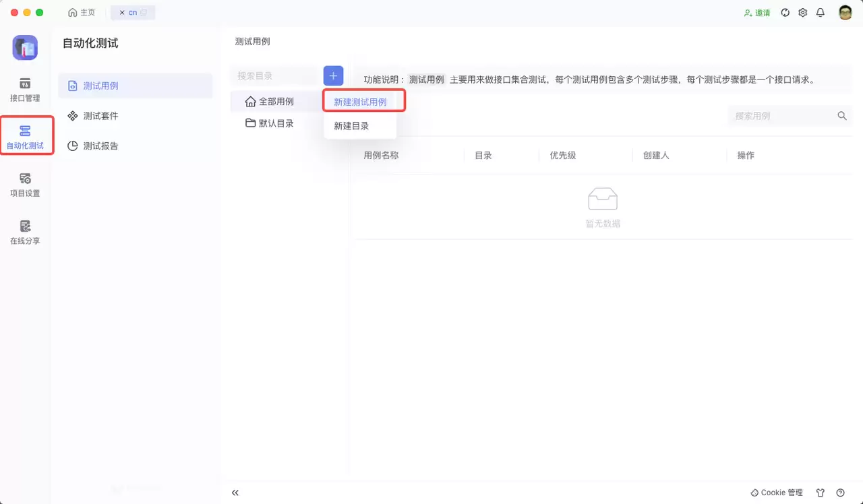The image size is (863, 504).
Task: Click the 创建人 column header
Action: click(x=656, y=155)
